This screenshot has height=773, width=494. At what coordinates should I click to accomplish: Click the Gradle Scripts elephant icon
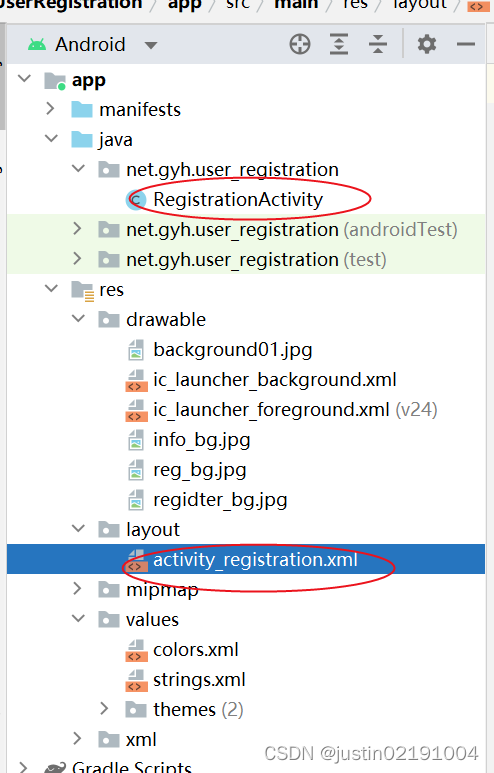(55, 768)
